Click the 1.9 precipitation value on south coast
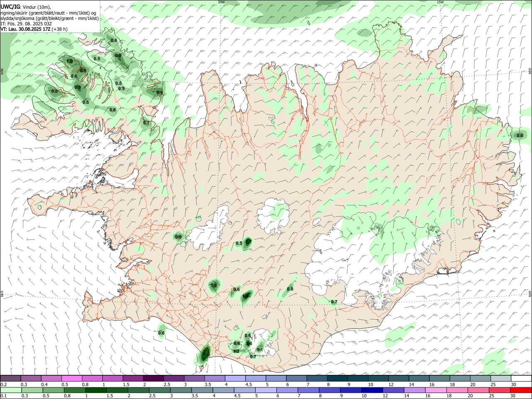 (206, 355)
